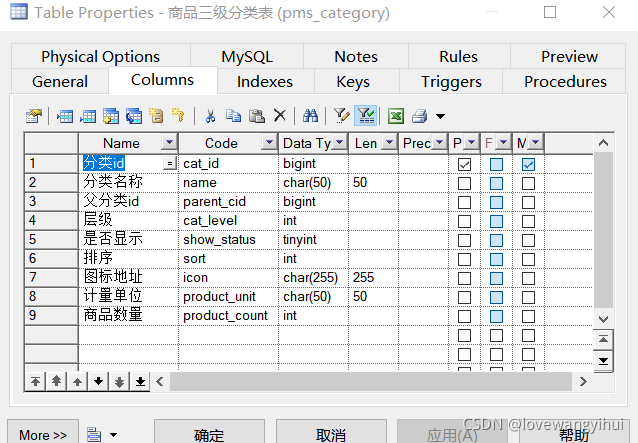Copy the selected column row
Screen dimensions: 638x443
[234, 116]
